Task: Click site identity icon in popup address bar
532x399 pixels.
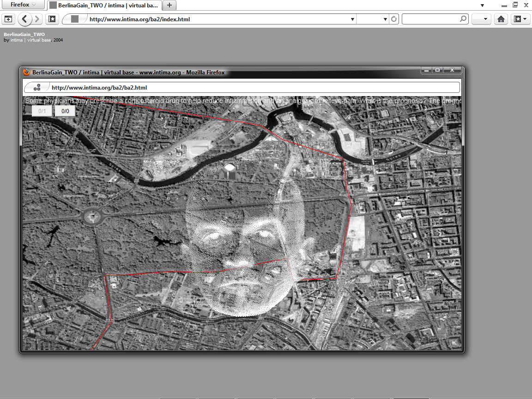Action: pos(37,87)
